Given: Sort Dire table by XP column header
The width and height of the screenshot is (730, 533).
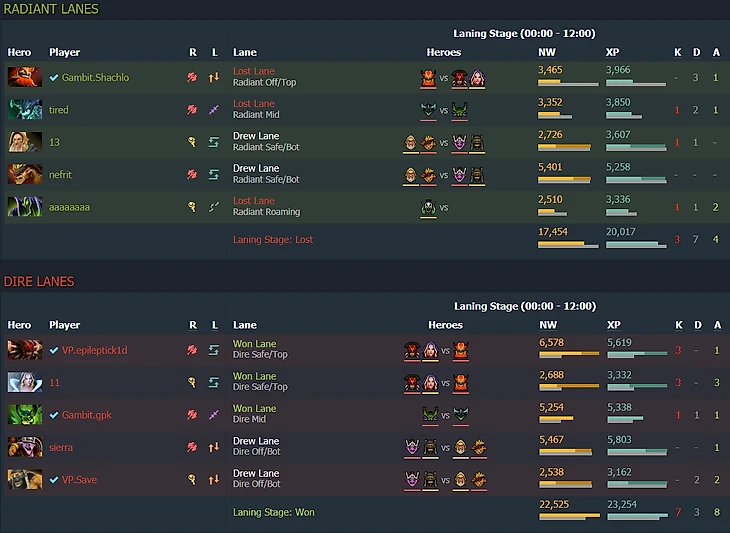Looking at the screenshot, I should (x=613, y=325).
